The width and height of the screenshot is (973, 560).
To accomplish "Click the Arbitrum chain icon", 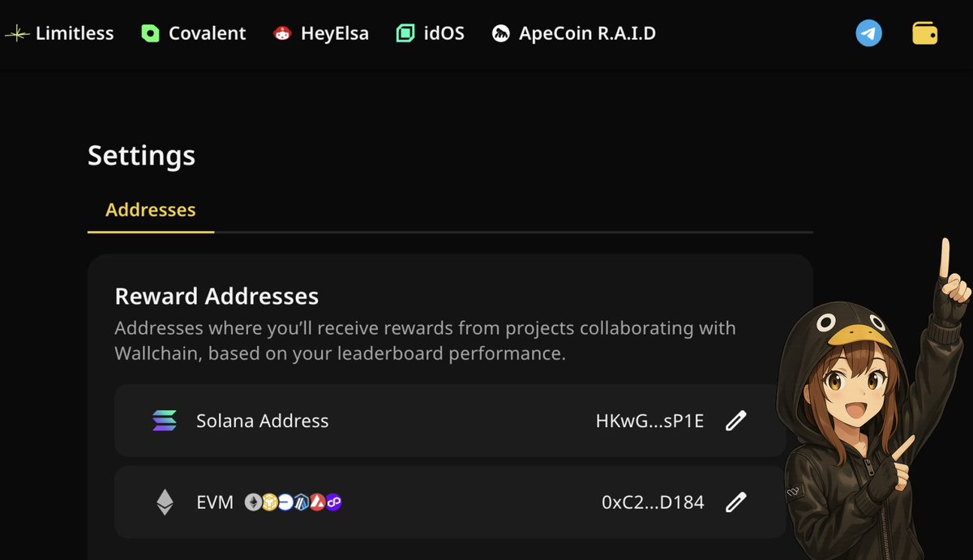I will [301, 502].
